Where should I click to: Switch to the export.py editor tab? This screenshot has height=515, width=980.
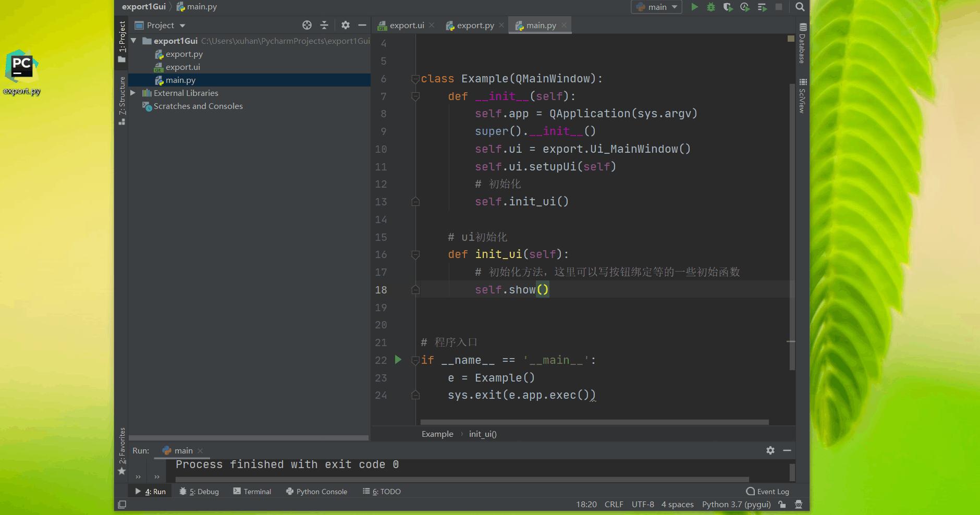pos(474,25)
